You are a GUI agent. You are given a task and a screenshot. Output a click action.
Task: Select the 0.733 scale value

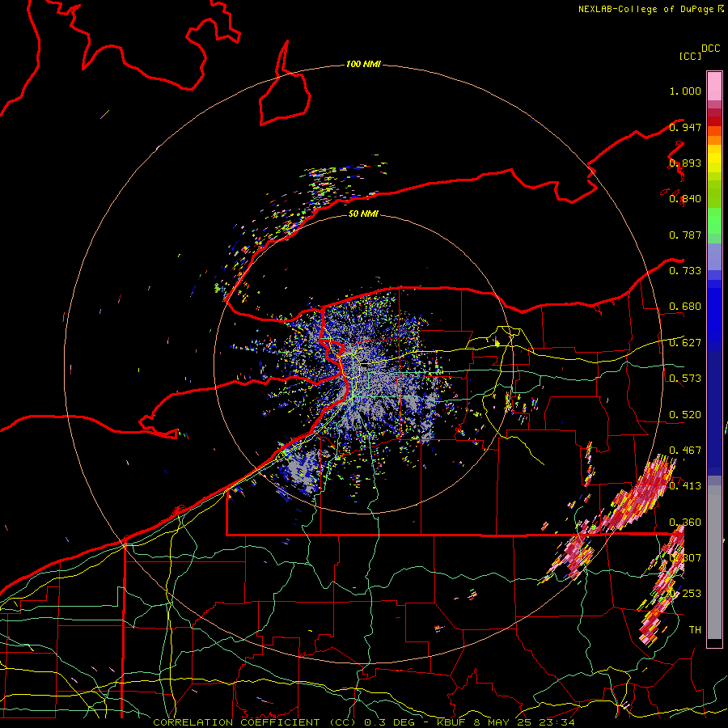[x=685, y=271]
